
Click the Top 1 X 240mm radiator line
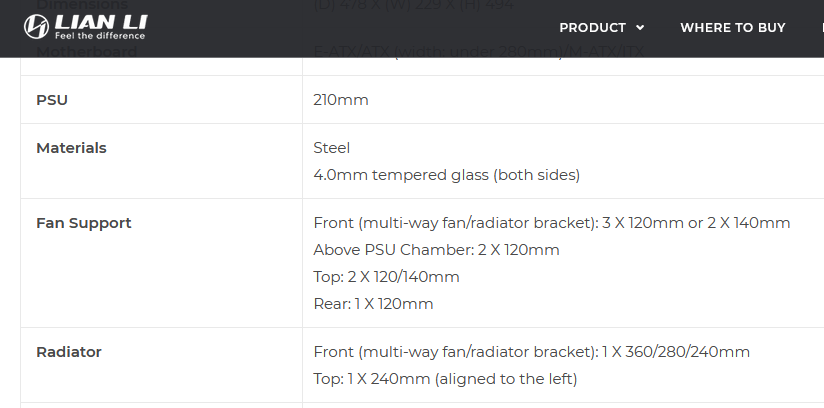tap(445, 379)
